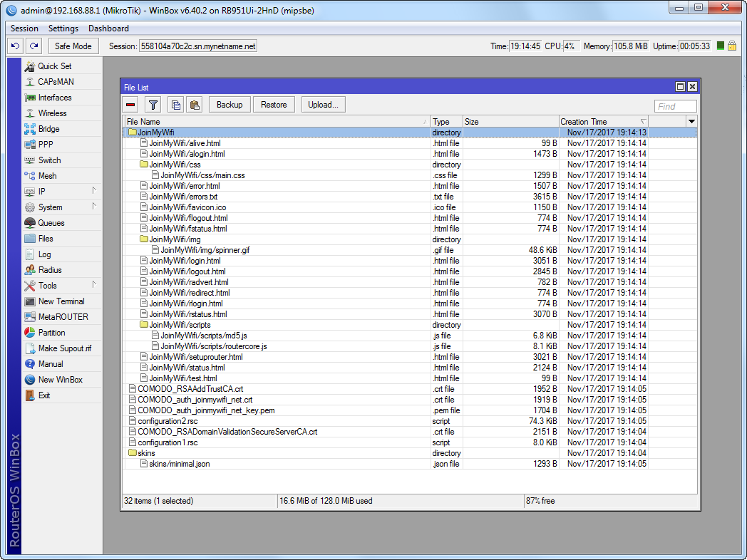
Task: Open MetaROUTER from the sidebar
Action: point(62,317)
